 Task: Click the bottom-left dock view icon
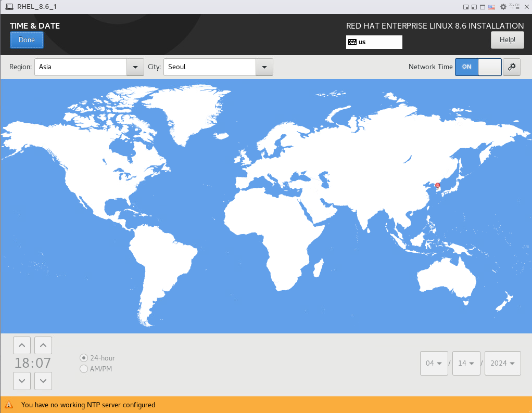[x=474, y=7]
